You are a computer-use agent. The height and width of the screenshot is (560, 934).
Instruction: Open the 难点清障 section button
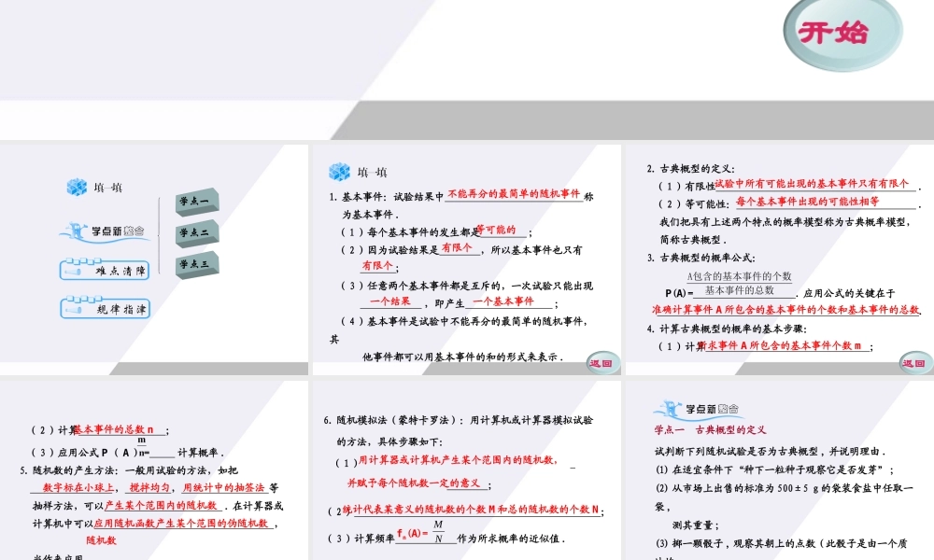click(105, 270)
